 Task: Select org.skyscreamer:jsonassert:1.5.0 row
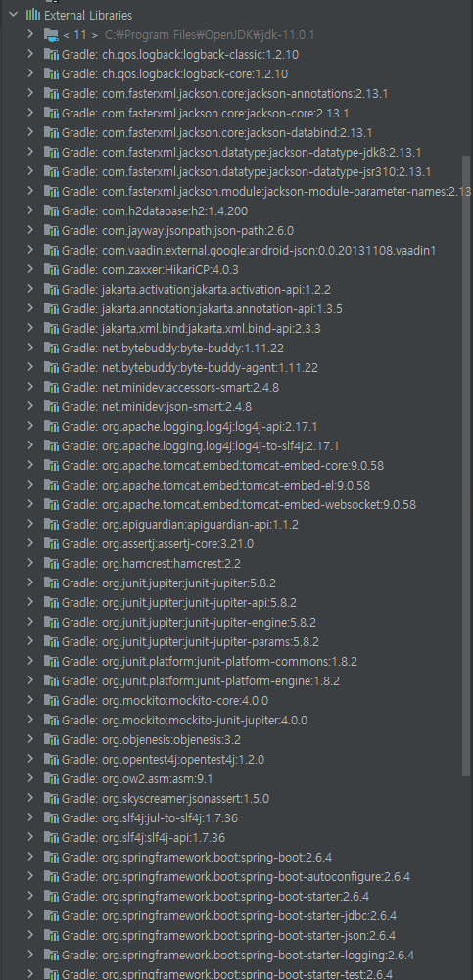231,798
